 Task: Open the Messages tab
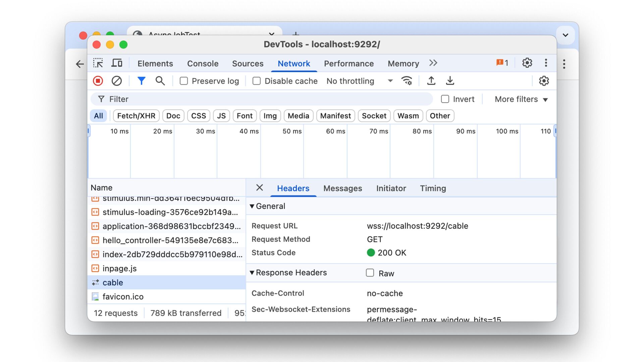(x=342, y=188)
